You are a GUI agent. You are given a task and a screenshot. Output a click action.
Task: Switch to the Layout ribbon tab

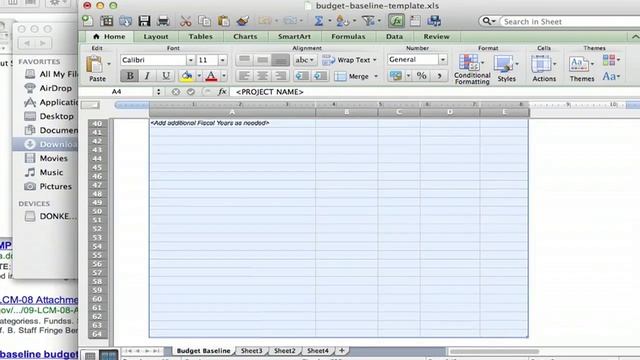pos(156,37)
